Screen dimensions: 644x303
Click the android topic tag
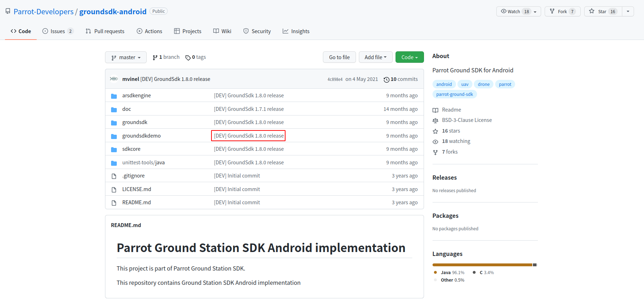tap(444, 84)
